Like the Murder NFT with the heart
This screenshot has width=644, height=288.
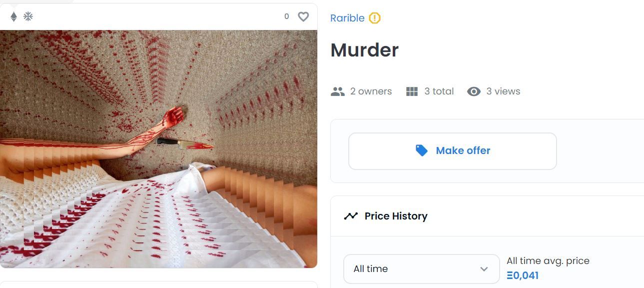click(303, 16)
